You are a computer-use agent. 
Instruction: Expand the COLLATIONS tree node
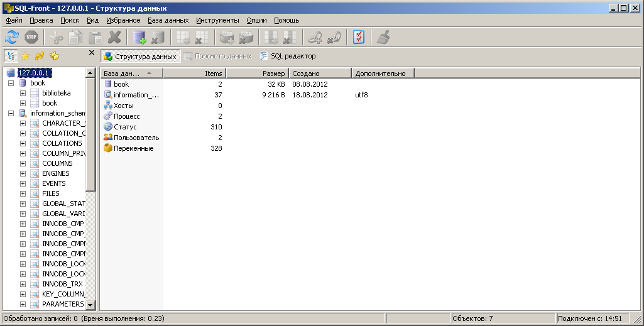[x=23, y=143]
